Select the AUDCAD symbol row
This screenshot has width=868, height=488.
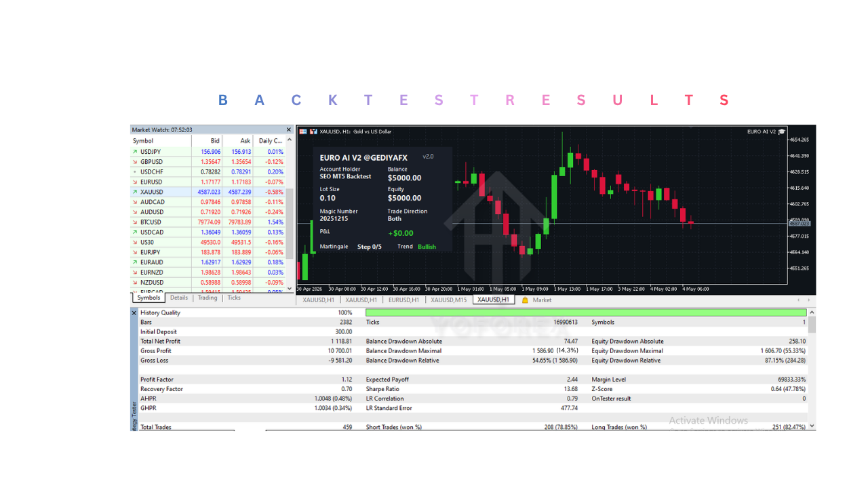208,202
